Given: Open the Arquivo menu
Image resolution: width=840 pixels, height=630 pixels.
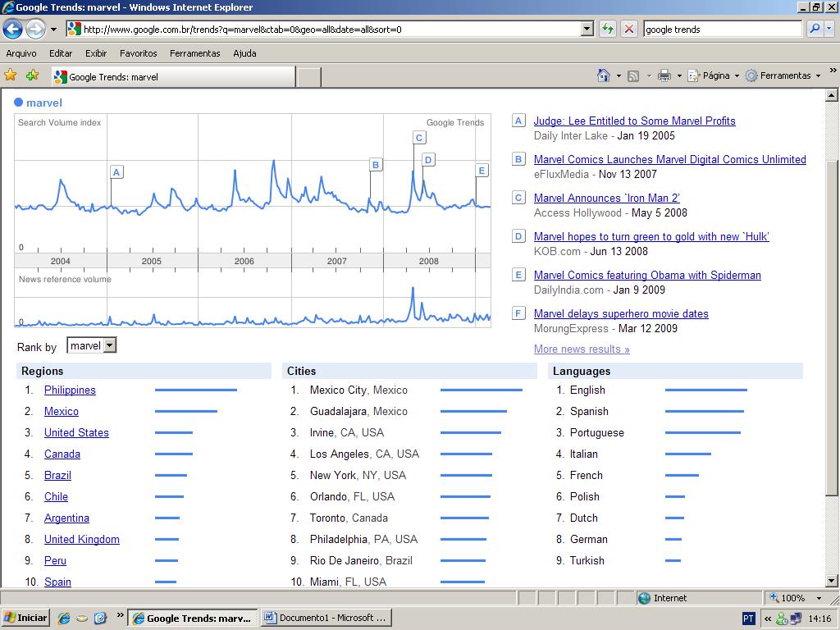Looking at the screenshot, I should [21, 53].
